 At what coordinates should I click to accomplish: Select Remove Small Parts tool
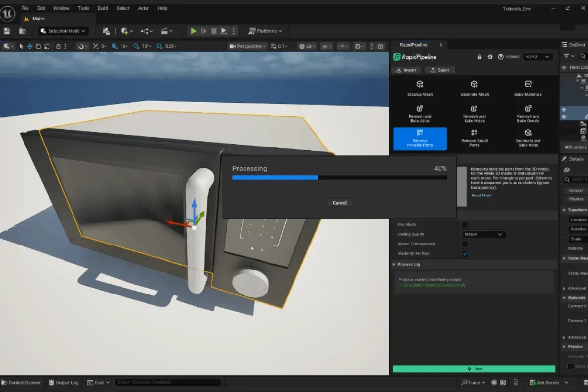[474, 138]
